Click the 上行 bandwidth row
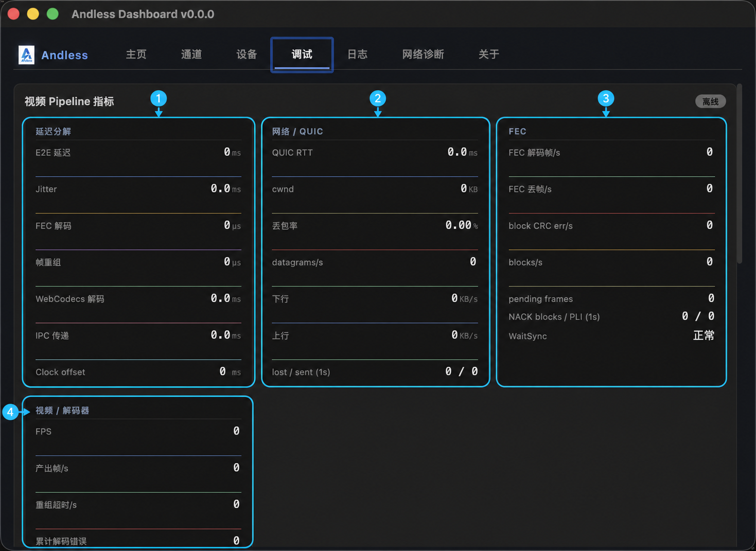Screen dimensions: 756x551 coord(375,335)
